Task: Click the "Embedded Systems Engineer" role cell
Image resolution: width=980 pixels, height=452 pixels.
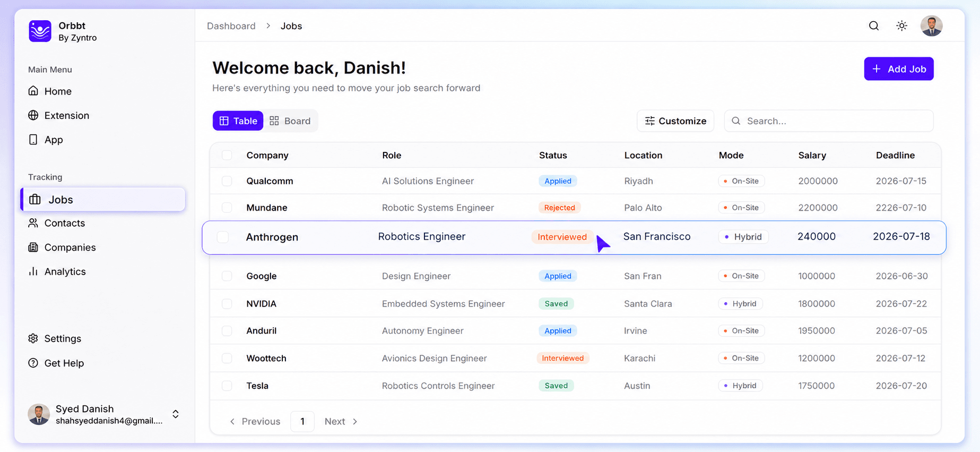Action: 443,304
